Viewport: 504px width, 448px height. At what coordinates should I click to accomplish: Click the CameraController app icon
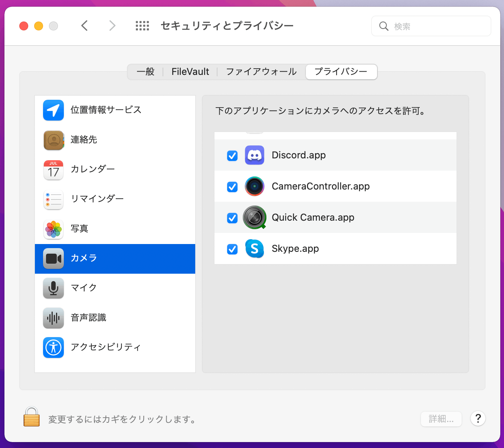[255, 186]
